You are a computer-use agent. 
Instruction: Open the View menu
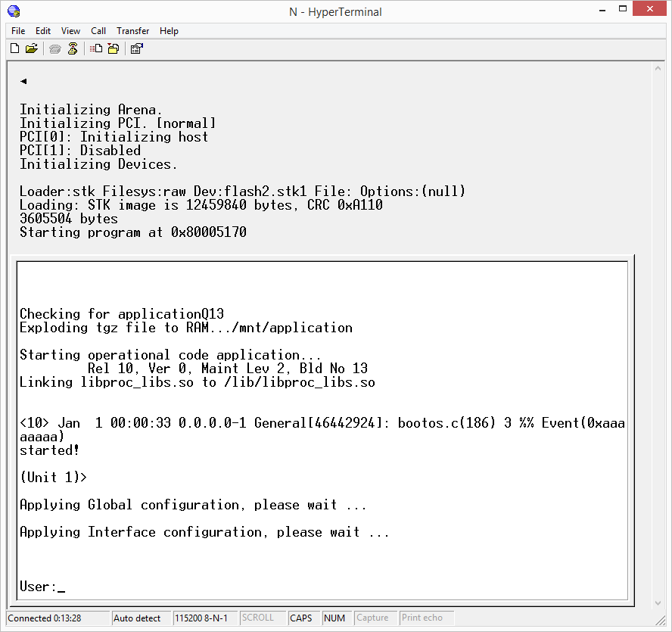click(x=70, y=31)
